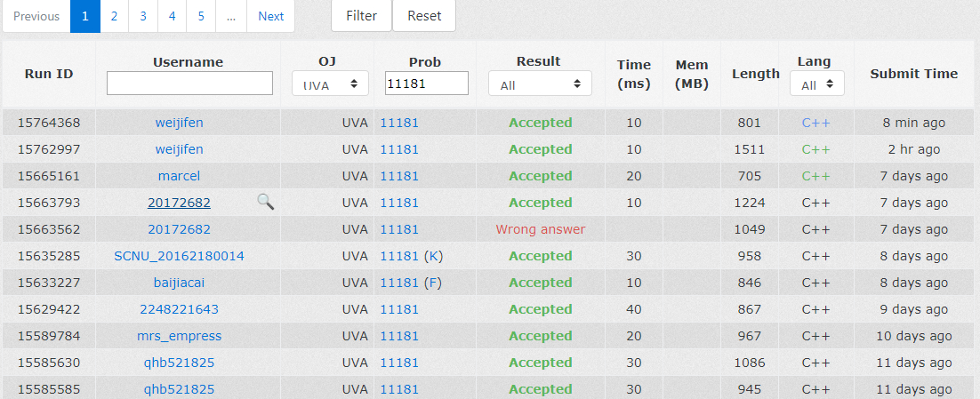The image size is (980, 399).
Task: Focus the Username search field
Action: click(189, 84)
